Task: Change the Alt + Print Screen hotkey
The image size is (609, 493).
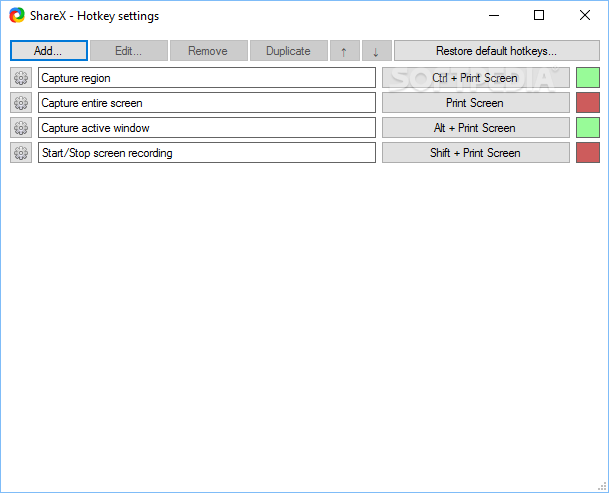Action: [x=475, y=128]
